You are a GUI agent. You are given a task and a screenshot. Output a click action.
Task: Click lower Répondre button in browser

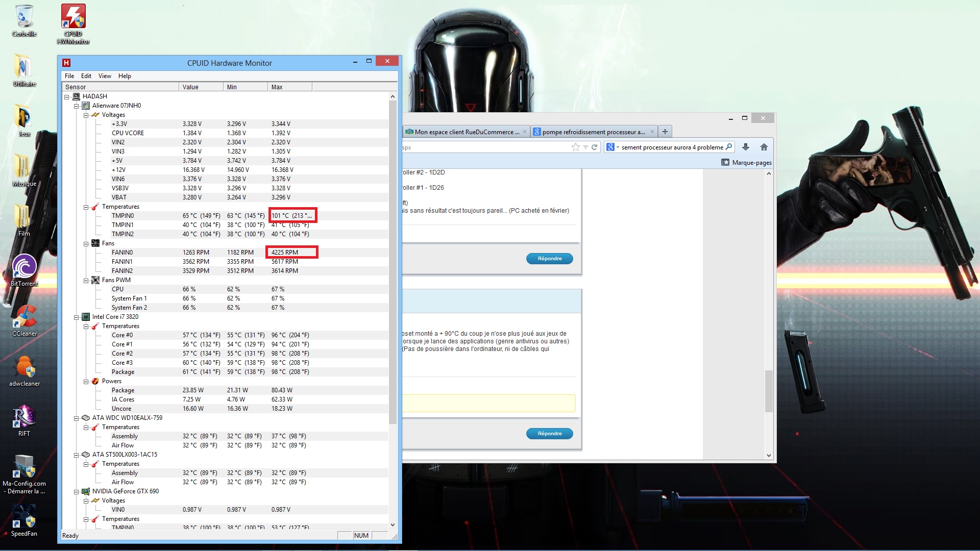pyautogui.click(x=549, y=434)
